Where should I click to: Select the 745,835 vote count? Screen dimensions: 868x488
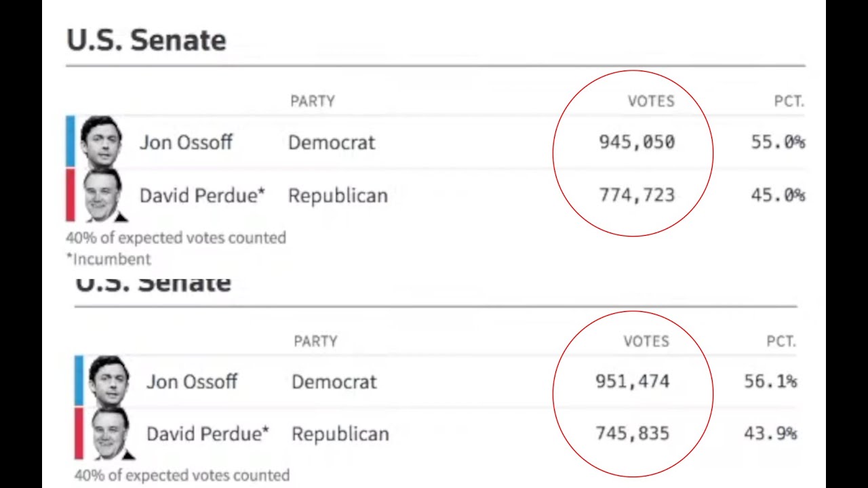coord(632,434)
